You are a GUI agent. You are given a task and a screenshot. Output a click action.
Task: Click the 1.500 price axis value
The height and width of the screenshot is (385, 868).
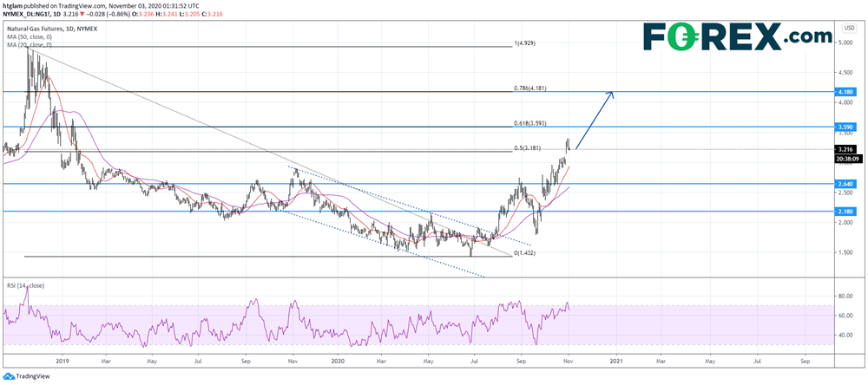[x=847, y=253]
